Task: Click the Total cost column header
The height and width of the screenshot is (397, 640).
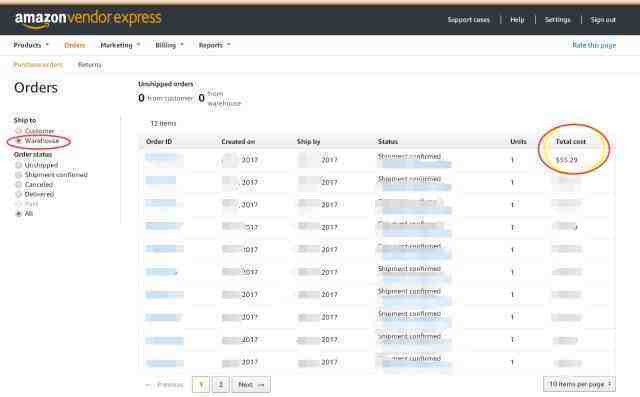Action: pos(570,142)
